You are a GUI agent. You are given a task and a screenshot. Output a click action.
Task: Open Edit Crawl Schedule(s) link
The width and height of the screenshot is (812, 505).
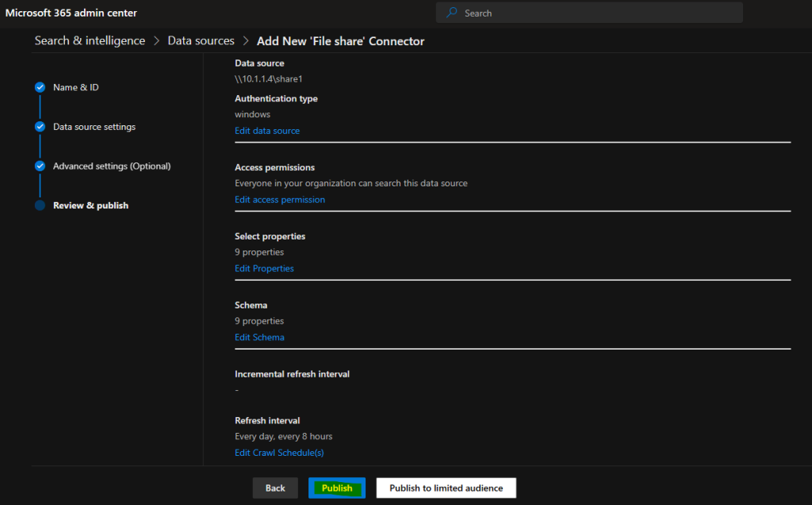pyautogui.click(x=279, y=453)
